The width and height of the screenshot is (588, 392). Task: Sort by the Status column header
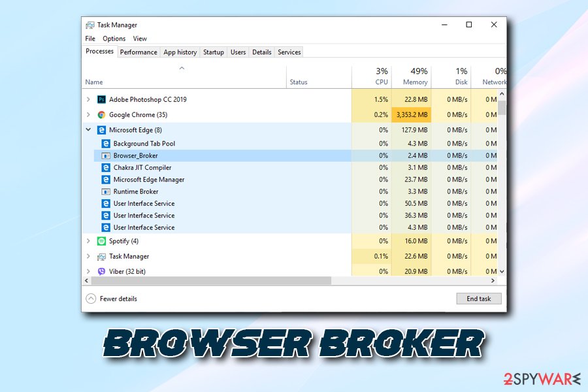319,77
